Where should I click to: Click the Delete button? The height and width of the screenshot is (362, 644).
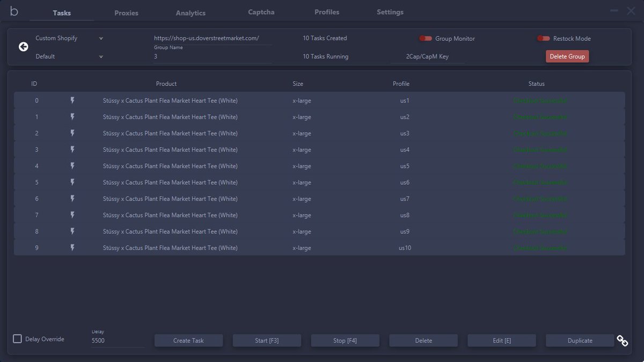point(423,341)
